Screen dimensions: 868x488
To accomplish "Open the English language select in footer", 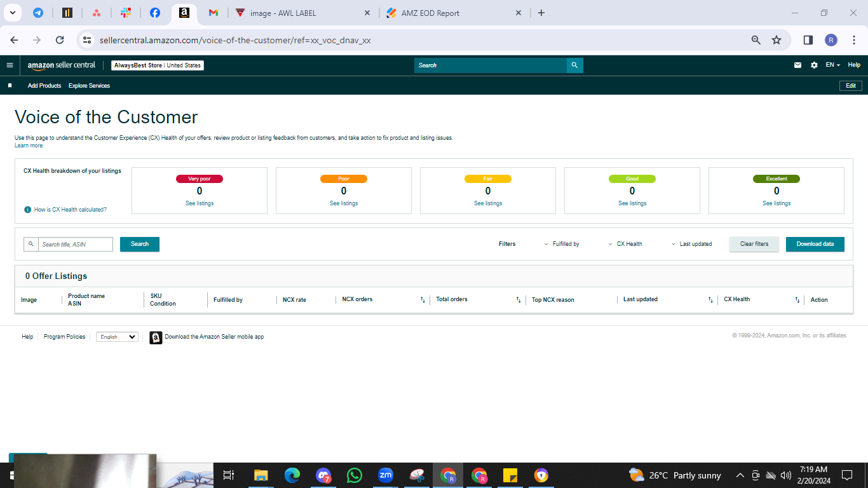I will (117, 337).
